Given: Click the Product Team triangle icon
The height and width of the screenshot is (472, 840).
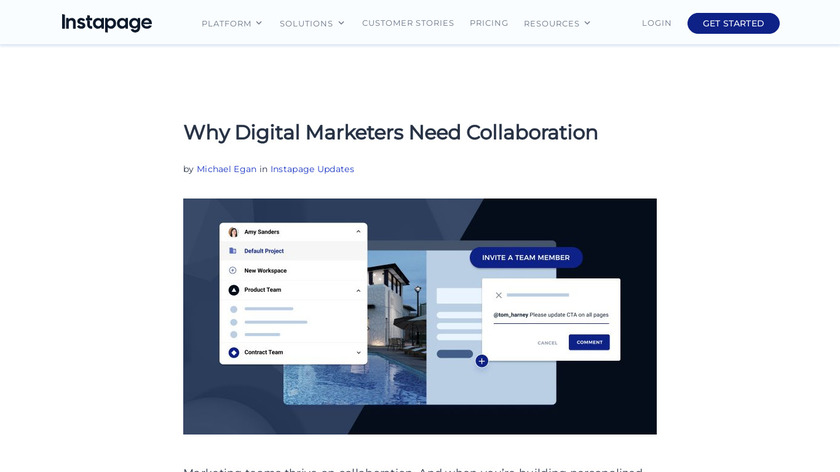Looking at the screenshot, I should [234, 290].
